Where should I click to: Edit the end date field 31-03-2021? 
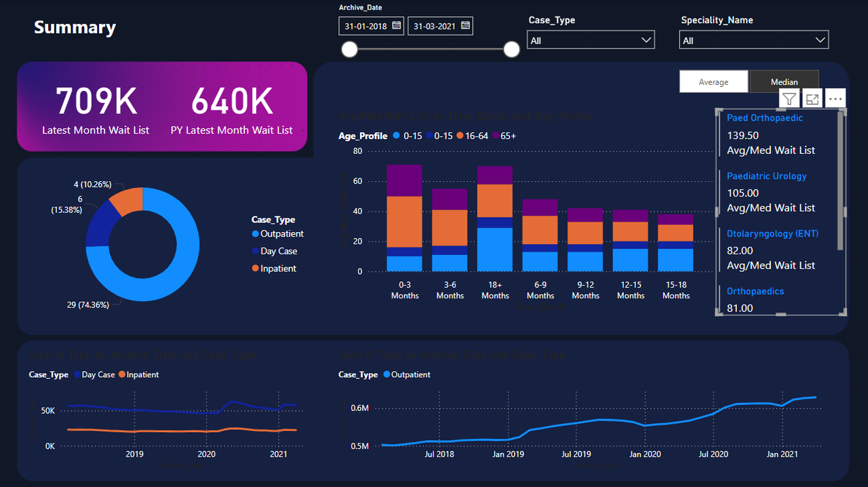[440, 26]
